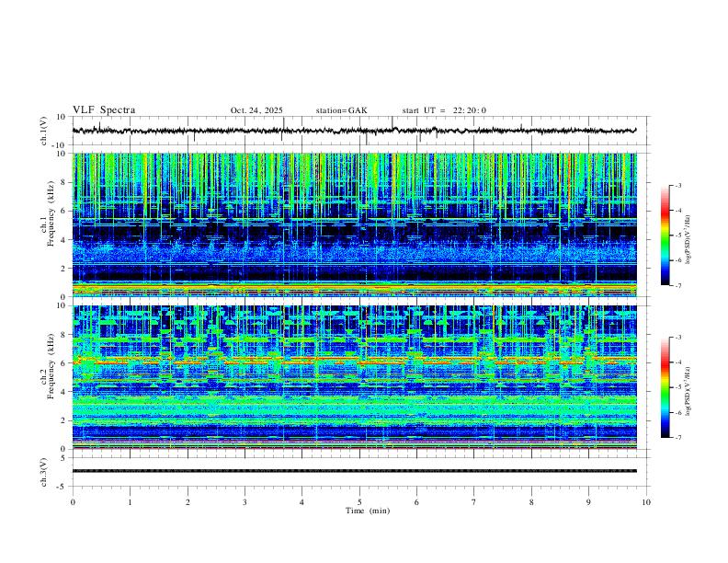Image resolution: width=728 pixels, height=563 pixels.
Task: Click the 'VLF Spectra' title text
Action: click(104, 110)
